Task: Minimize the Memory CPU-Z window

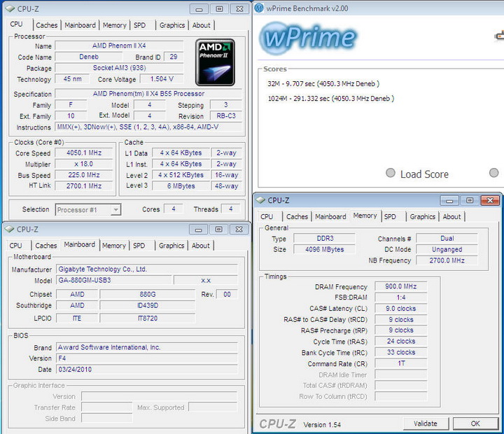Action: (x=449, y=200)
